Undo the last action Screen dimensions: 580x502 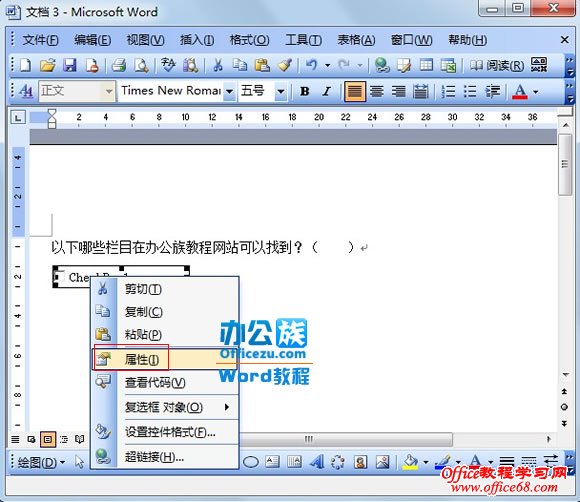pyautogui.click(x=311, y=65)
